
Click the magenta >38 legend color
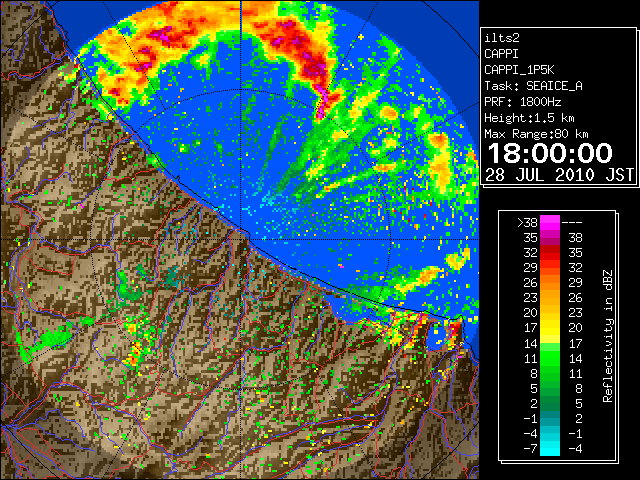coord(550,222)
